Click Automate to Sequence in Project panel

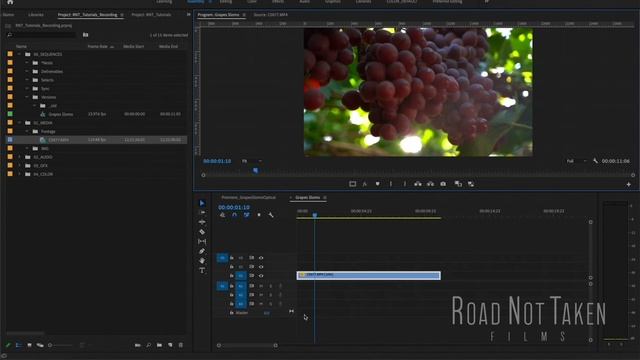pyautogui.click(x=138, y=345)
